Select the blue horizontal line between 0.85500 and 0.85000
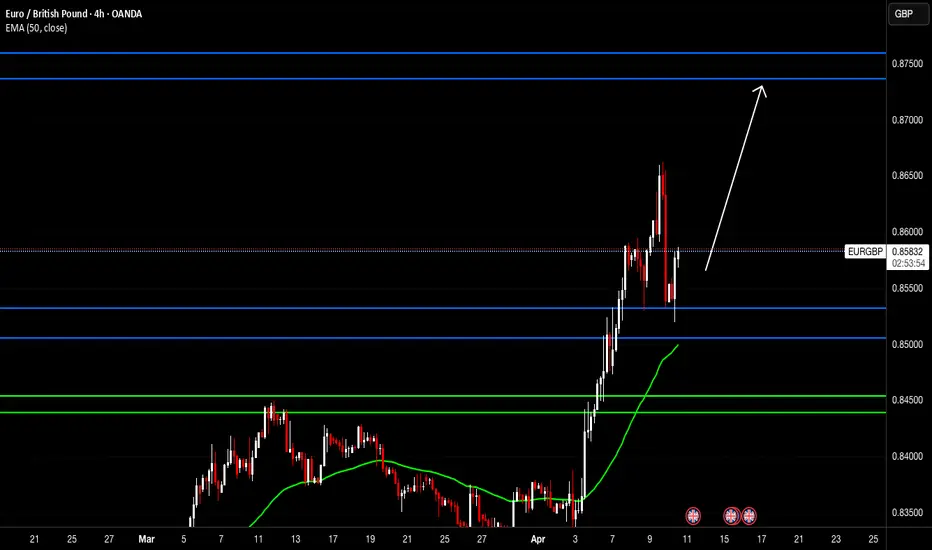Image resolution: width=932 pixels, height=550 pixels. [x=443, y=308]
